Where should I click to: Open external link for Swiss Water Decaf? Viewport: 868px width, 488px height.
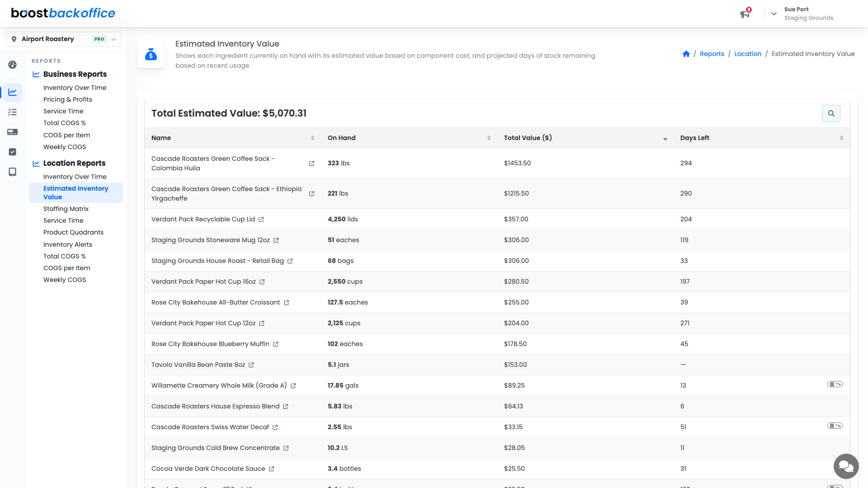click(275, 427)
